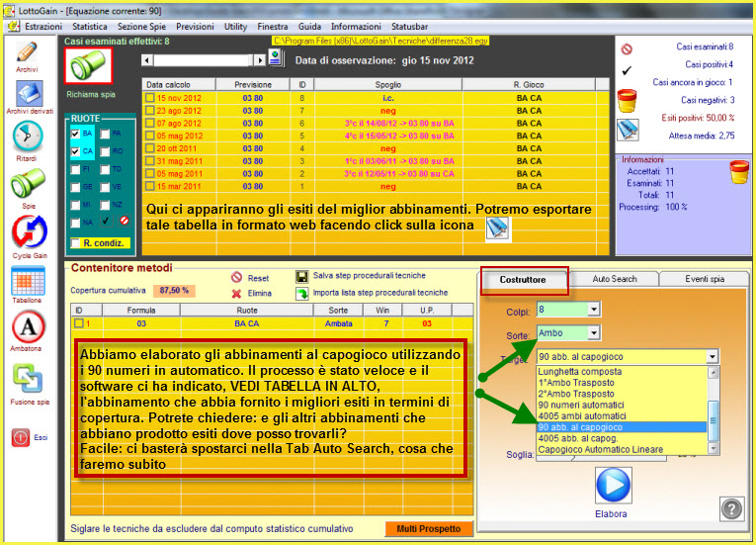Select 'Lunghetta composta' from list

(x=621, y=372)
